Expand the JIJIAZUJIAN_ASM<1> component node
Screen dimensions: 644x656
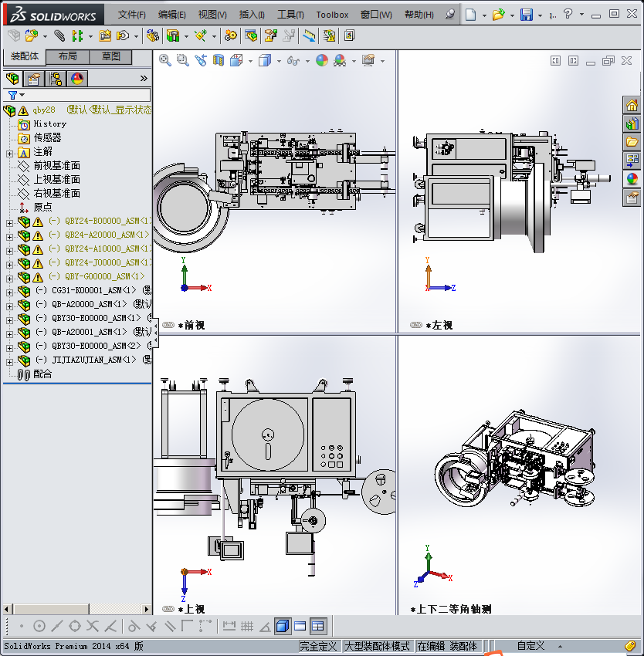(x=9, y=360)
